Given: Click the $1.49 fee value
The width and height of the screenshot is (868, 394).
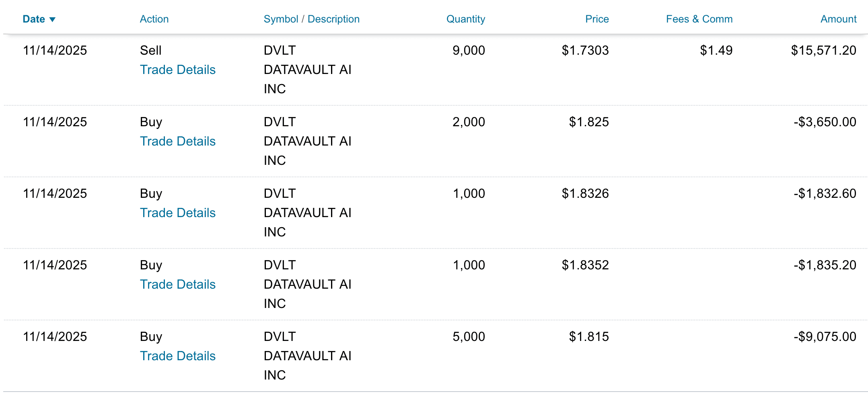Looking at the screenshot, I should 716,51.
